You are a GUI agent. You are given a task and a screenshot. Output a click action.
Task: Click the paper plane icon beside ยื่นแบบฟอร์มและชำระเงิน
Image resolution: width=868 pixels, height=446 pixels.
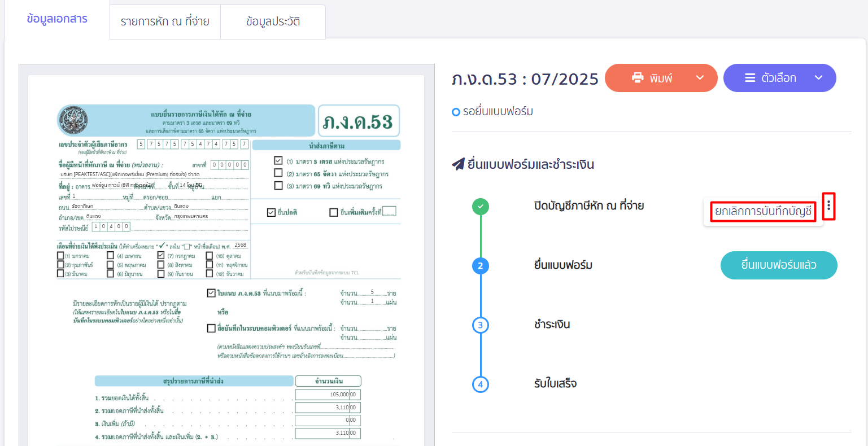click(x=458, y=164)
